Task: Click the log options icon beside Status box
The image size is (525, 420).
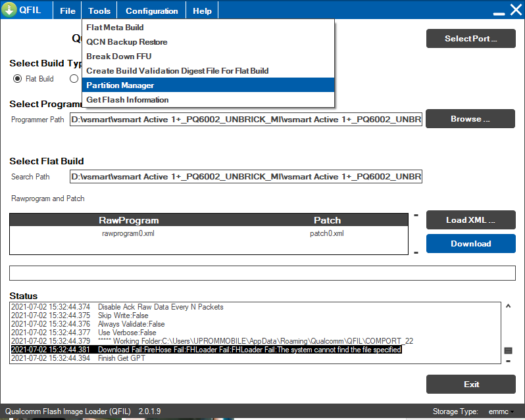Action: 508,351
